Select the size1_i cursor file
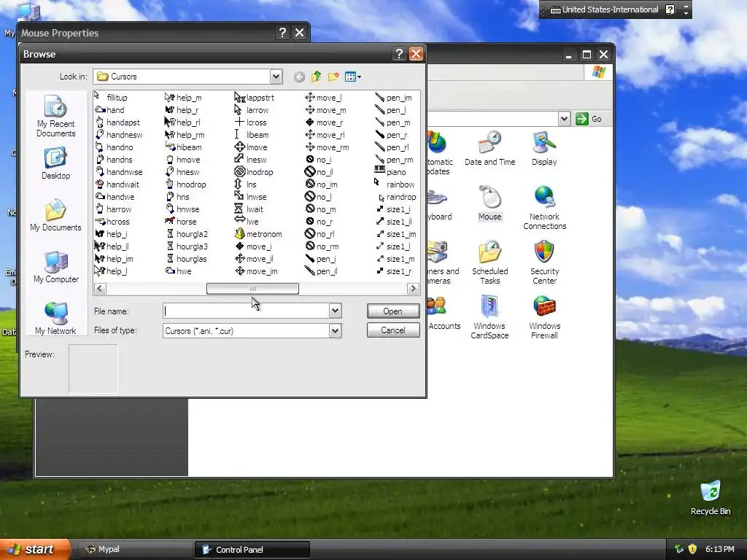 (x=393, y=209)
